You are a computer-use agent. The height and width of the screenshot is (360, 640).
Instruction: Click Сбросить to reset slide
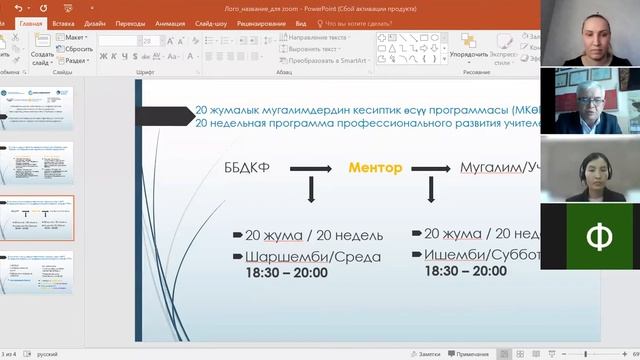[x=74, y=49]
